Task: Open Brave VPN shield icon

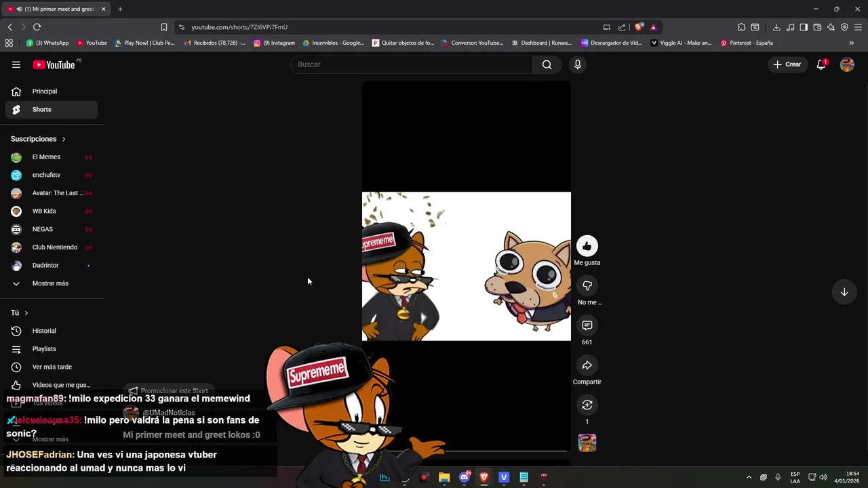Action: pyautogui.click(x=844, y=27)
